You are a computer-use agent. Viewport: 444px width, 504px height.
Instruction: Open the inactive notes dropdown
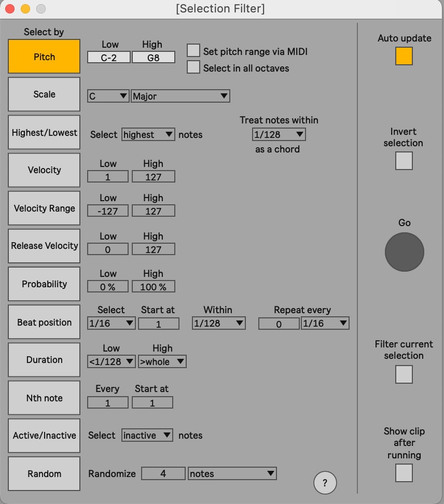coord(147,435)
